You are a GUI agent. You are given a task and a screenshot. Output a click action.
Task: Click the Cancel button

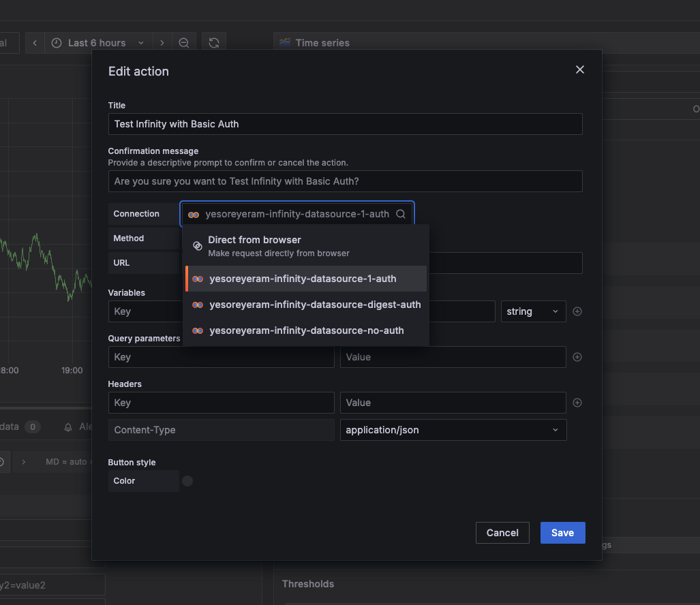502,533
